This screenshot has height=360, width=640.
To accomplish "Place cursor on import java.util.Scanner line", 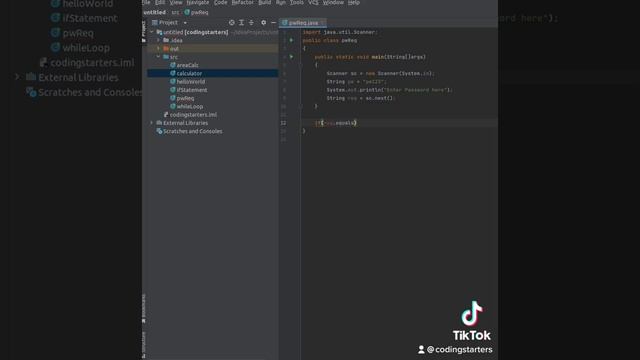I will click(340, 32).
